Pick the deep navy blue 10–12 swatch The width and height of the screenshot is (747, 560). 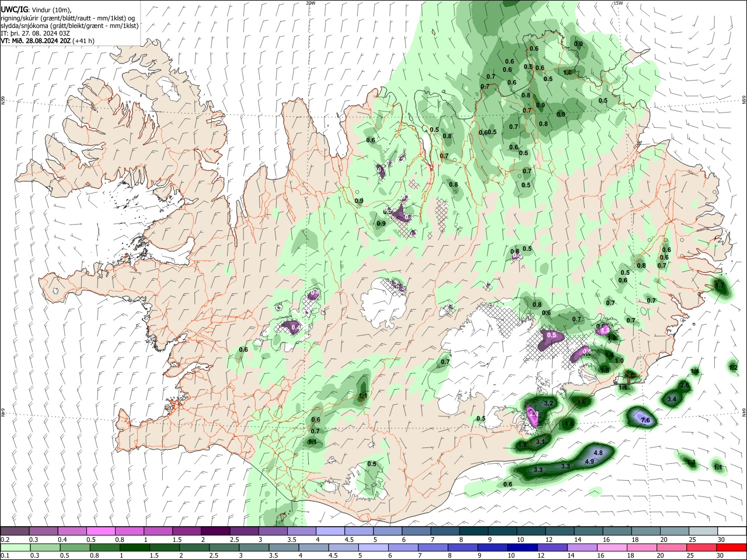point(522,547)
